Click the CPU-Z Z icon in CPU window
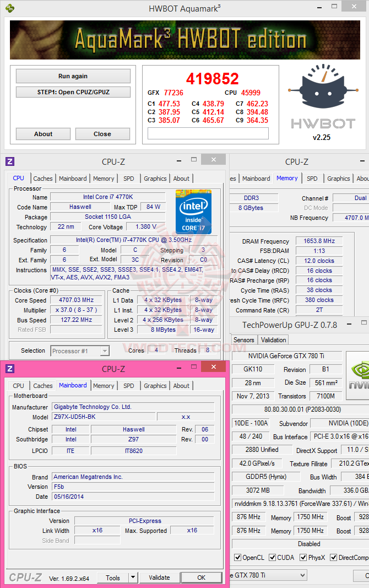 (10, 161)
